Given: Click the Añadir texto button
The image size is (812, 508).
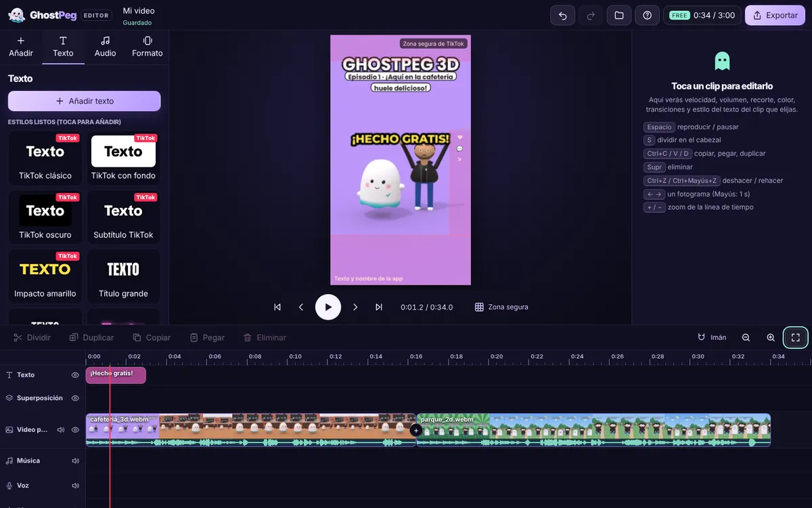Looking at the screenshot, I should coord(85,101).
